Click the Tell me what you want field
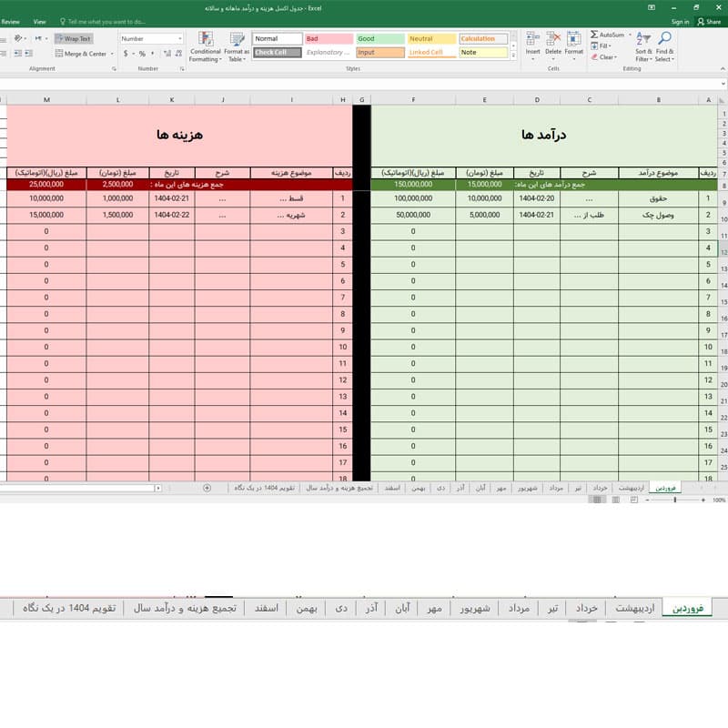This screenshot has height=728, width=728. click(103, 22)
